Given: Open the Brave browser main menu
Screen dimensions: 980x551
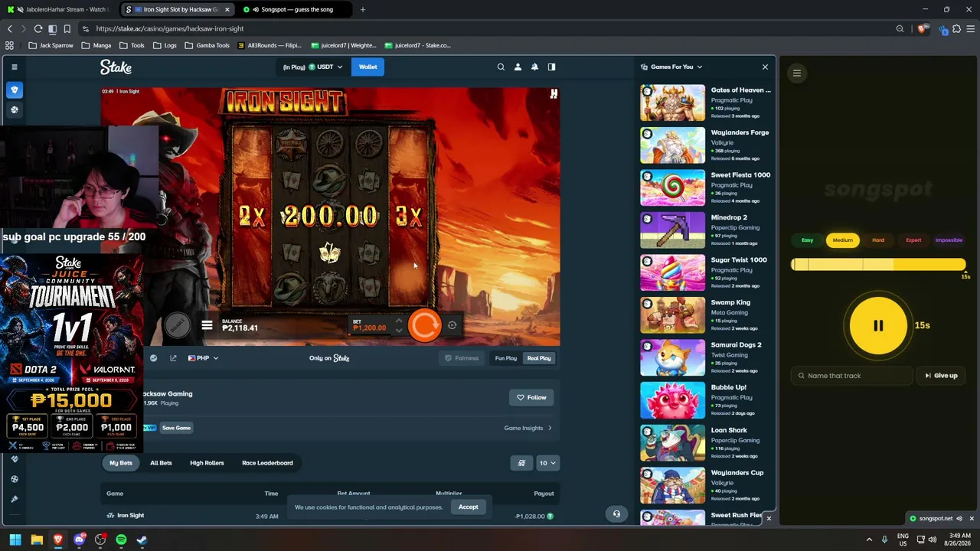Looking at the screenshot, I should pyautogui.click(x=971, y=29).
